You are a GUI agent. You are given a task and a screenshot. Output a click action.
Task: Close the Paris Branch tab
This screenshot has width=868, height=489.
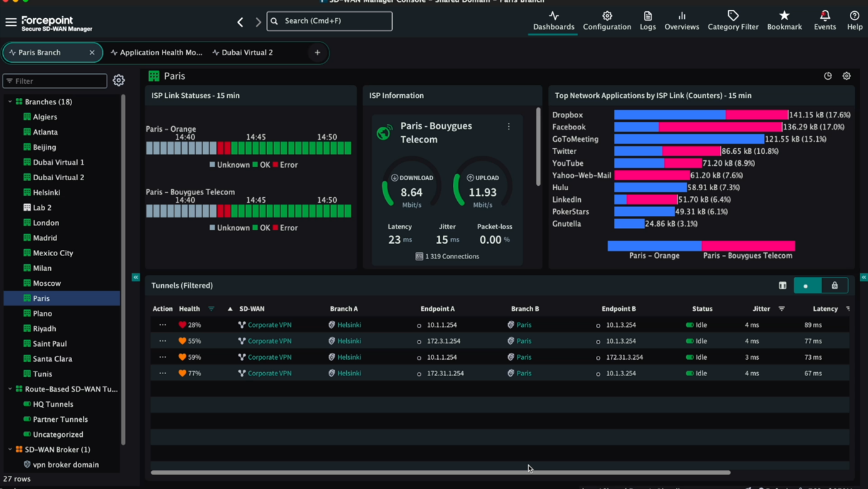(92, 53)
